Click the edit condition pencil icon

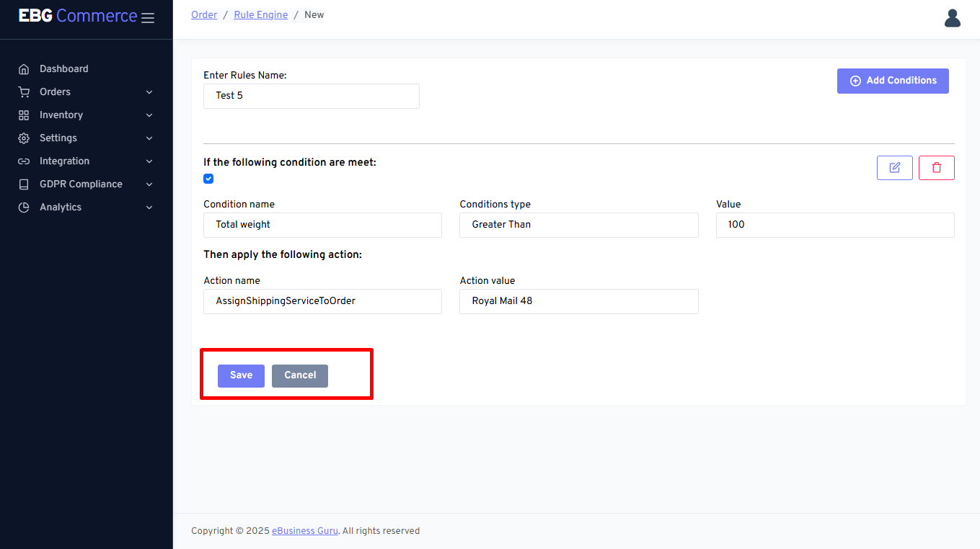click(x=894, y=168)
